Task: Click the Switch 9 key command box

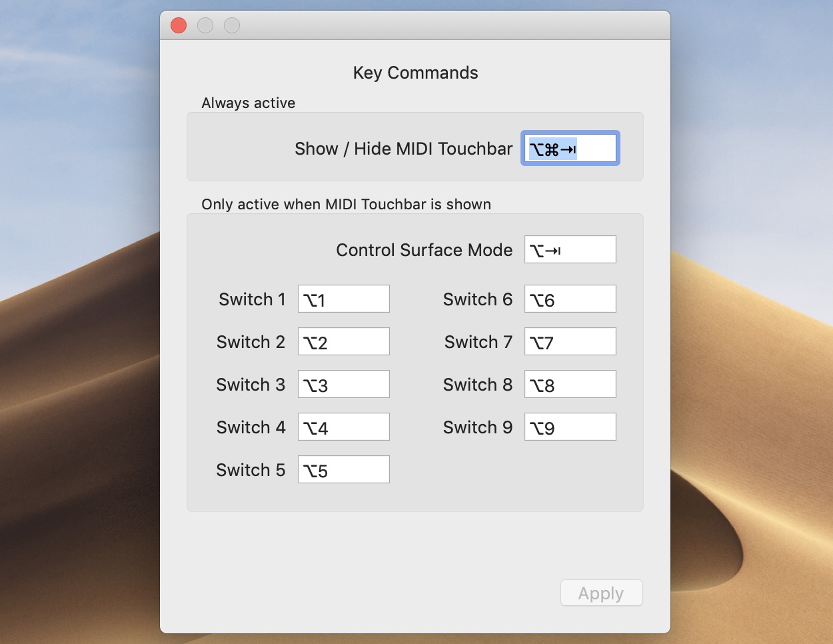Action: point(570,427)
